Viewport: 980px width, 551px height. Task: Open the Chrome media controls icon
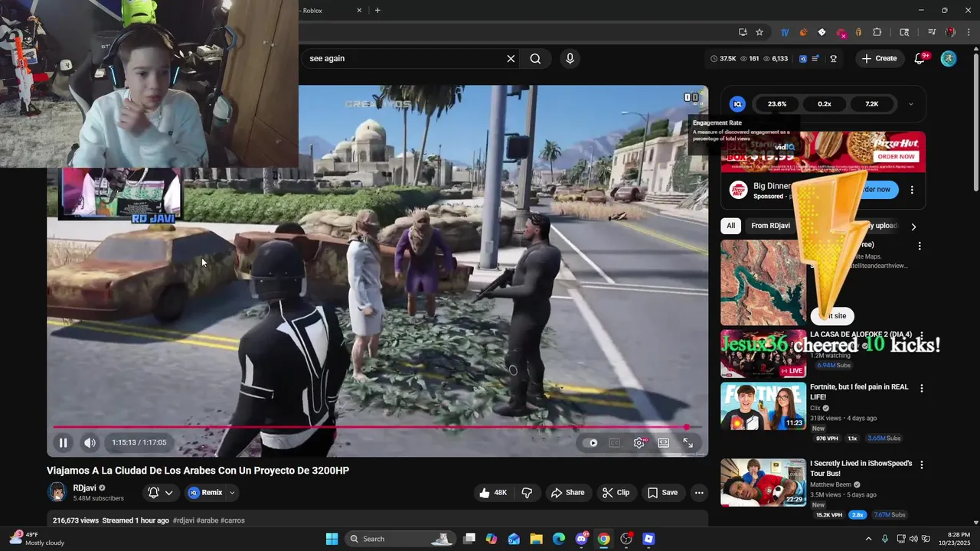[x=932, y=32]
